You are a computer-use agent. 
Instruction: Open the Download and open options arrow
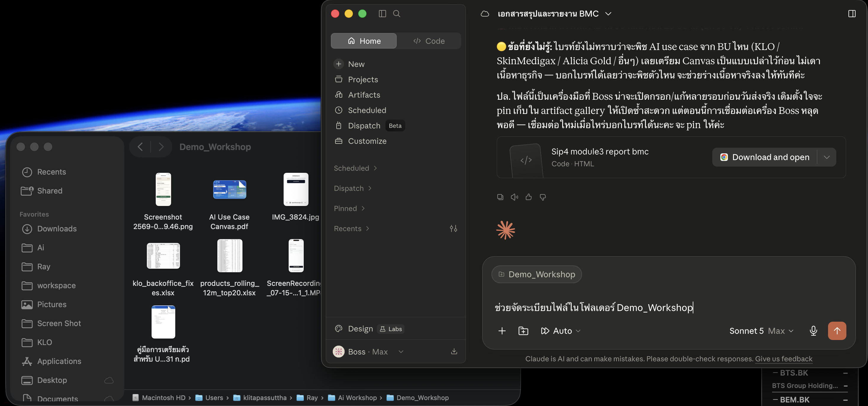[x=826, y=157]
